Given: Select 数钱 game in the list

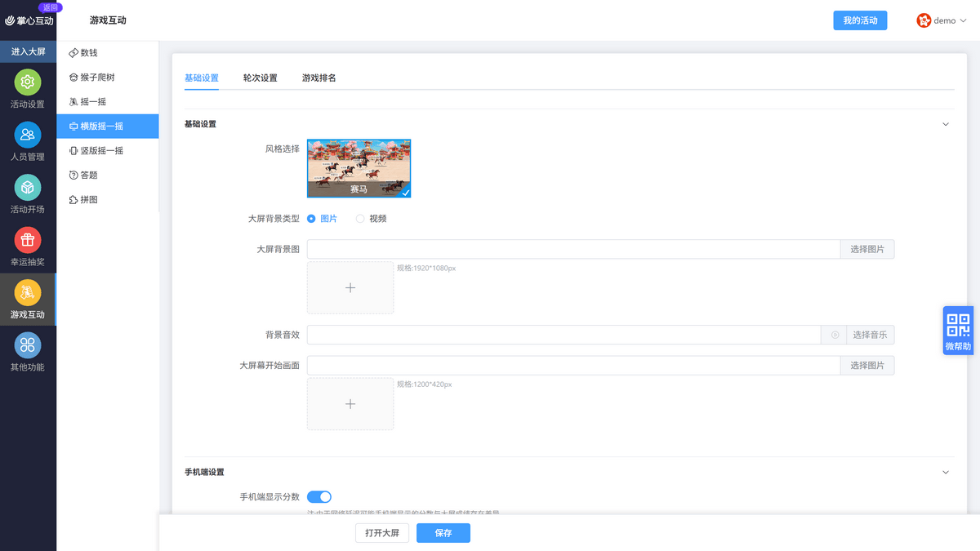Looking at the screenshot, I should [x=108, y=53].
